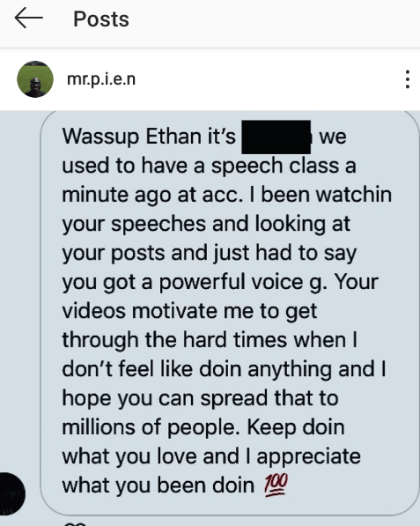Click the empty header area right of Posts
Viewport: 420px width, 526px height.
275,19
